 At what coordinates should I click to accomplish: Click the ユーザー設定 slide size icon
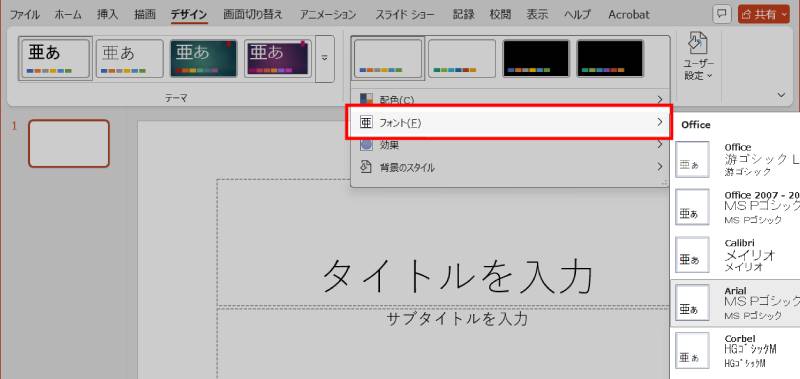698,43
